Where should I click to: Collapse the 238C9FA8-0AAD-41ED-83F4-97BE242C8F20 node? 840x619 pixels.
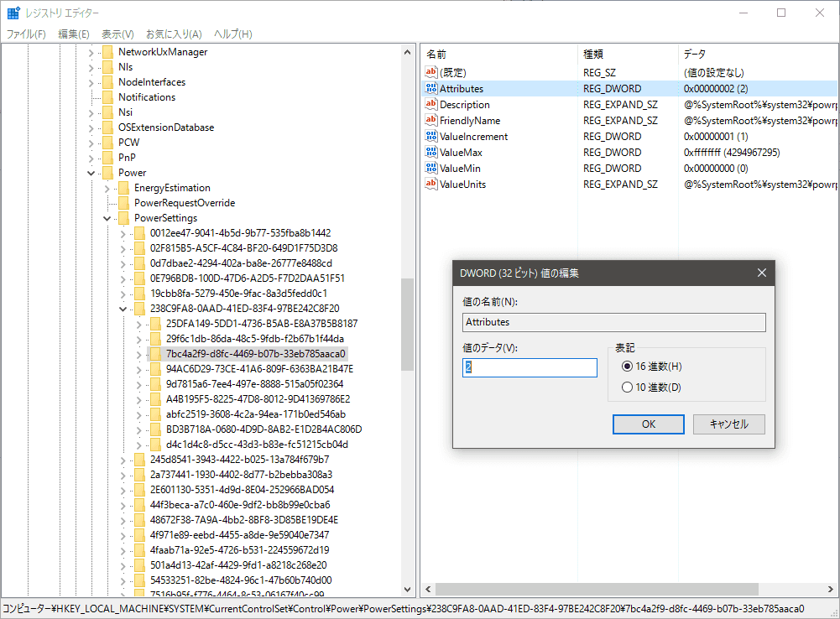tap(123, 309)
